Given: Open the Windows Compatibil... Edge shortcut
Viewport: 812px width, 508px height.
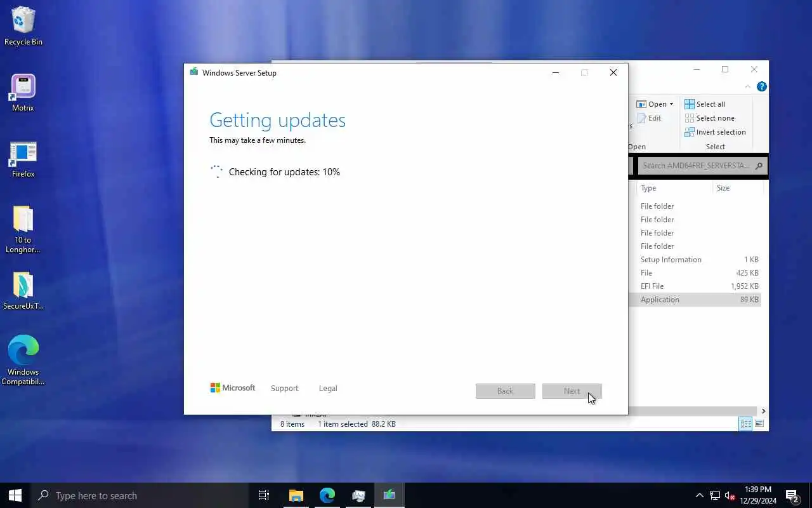Looking at the screenshot, I should (x=23, y=360).
